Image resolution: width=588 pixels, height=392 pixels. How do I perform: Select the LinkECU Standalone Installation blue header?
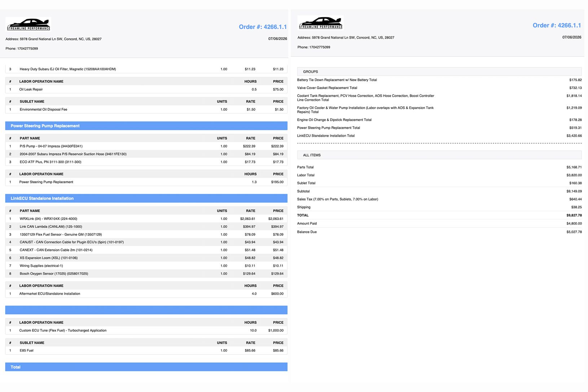pos(146,198)
